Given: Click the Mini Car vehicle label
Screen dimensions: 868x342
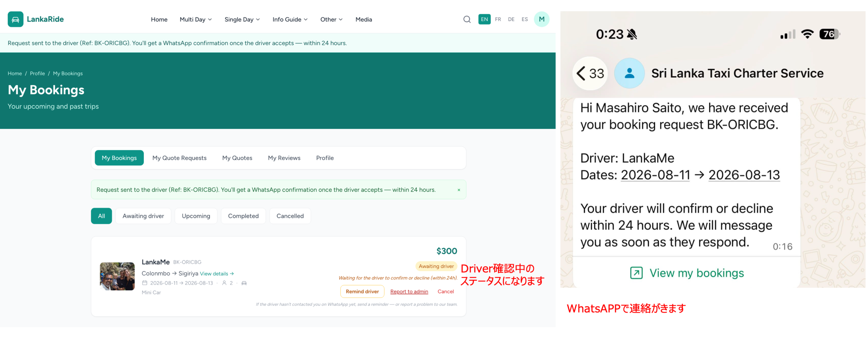Looking at the screenshot, I should 151,293.
